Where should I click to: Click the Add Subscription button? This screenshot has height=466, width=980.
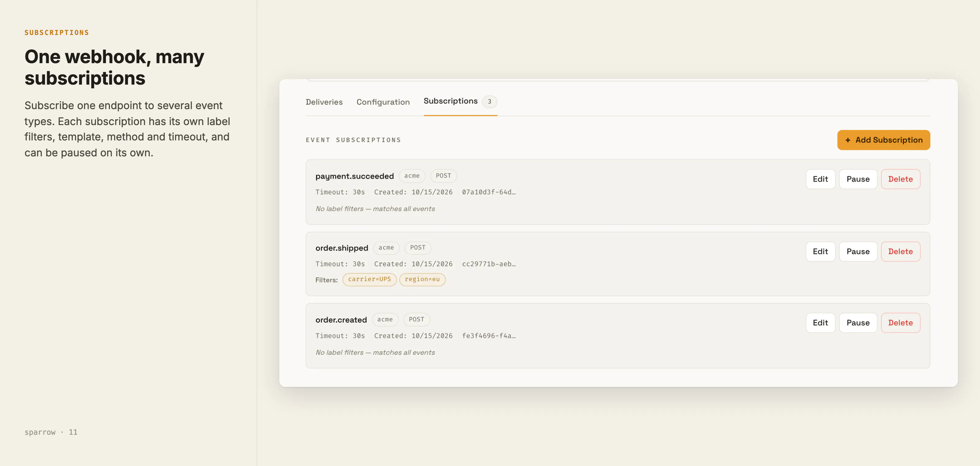point(883,140)
